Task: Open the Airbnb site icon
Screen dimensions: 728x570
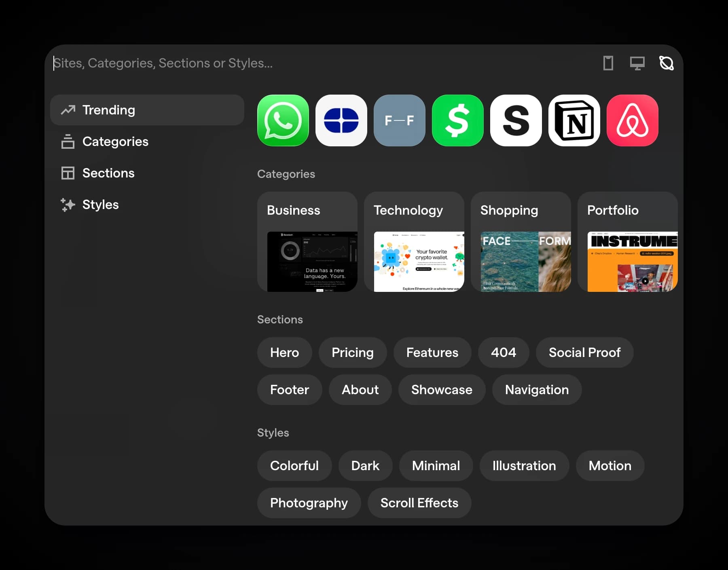Action: (633, 120)
